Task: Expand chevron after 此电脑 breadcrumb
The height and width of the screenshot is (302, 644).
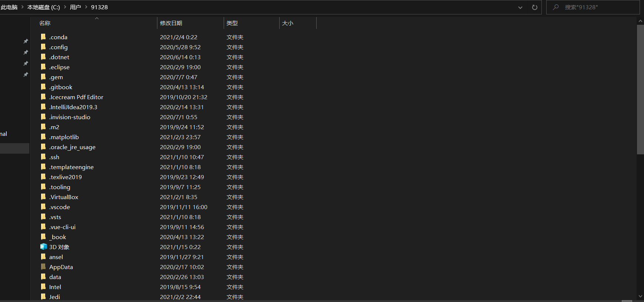Action: (x=22, y=7)
